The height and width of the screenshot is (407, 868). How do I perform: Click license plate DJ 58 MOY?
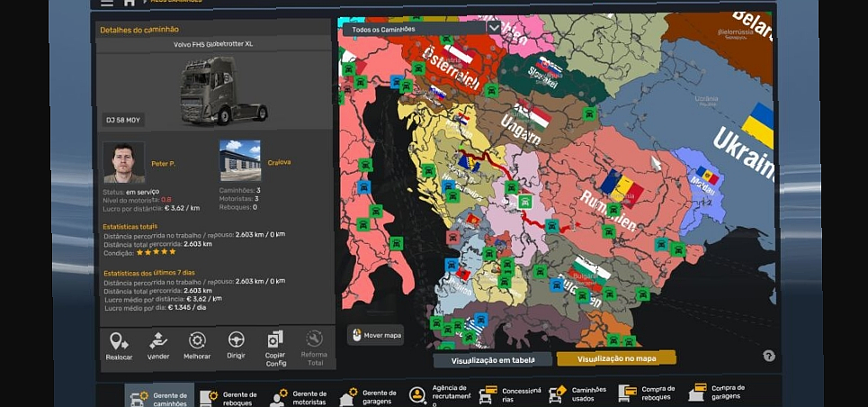[123, 120]
